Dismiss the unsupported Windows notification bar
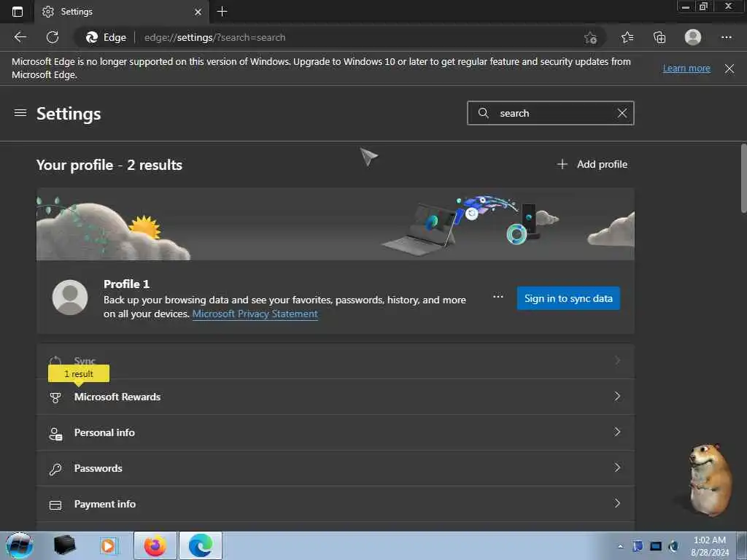 click(x=729, y=69)
